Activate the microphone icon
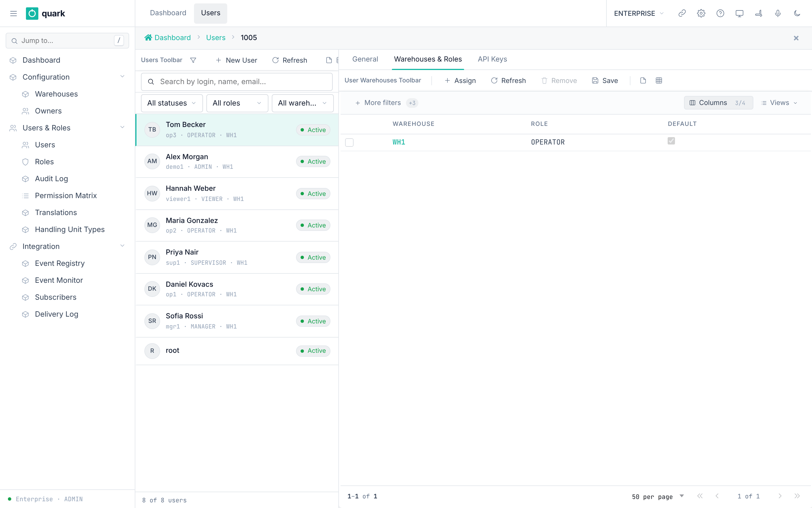This screenshot has height=508, width=812. tap(778, 14)
